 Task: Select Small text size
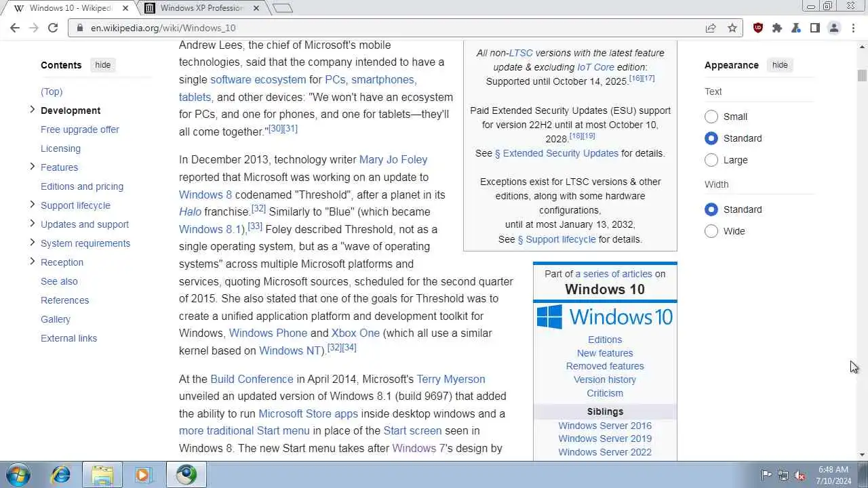click(x=711, y=117)
